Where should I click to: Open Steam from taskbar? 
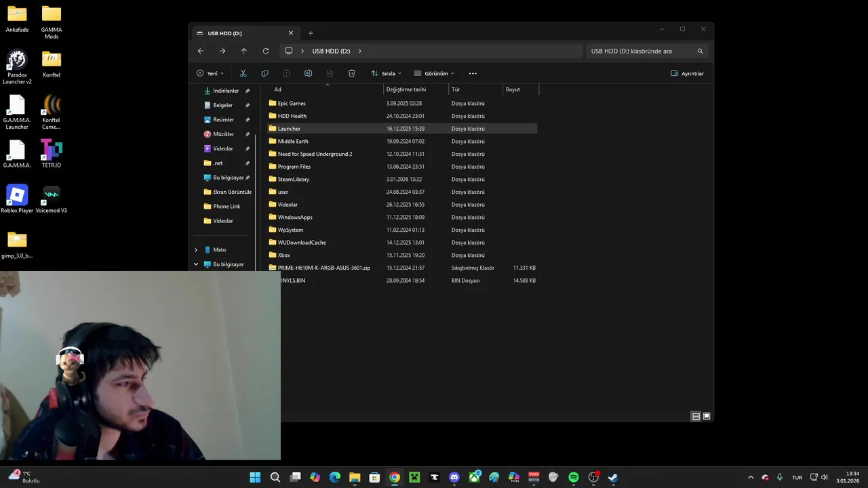[x=613, y=477]
